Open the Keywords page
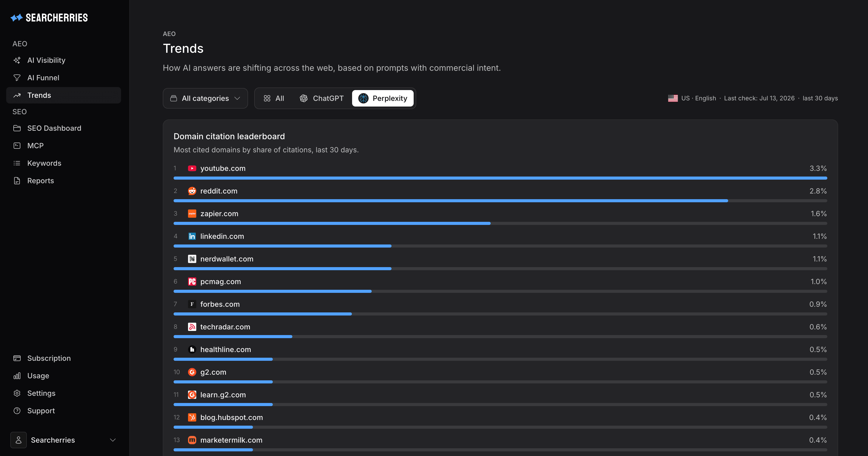 [x=63, y=163]
